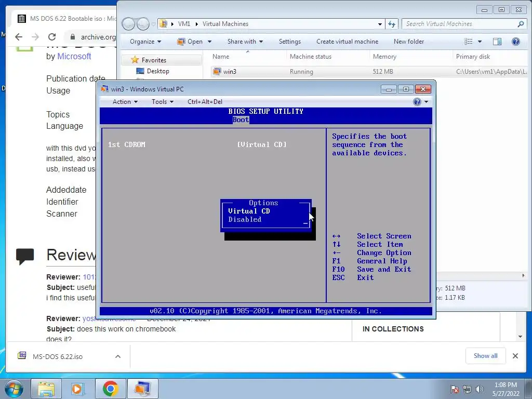Open the Action menu in Virtual PC
Screen dimensions: 532x399
tap(125, 101)
